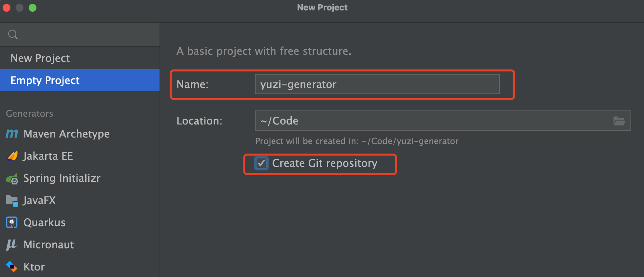Click the JavaFX folder icon
The height and width of the screenshot is (277, 644).
pyautogui.click(x=12, y=200)
